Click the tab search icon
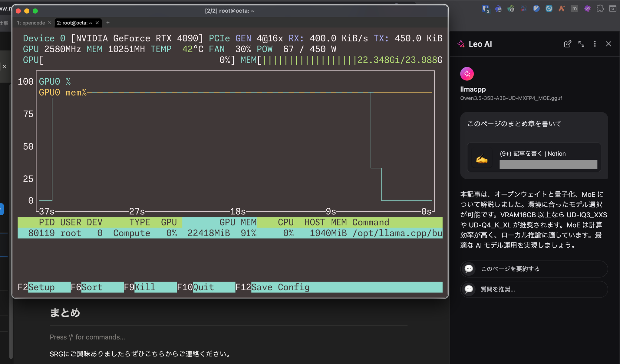 point(612,8)
